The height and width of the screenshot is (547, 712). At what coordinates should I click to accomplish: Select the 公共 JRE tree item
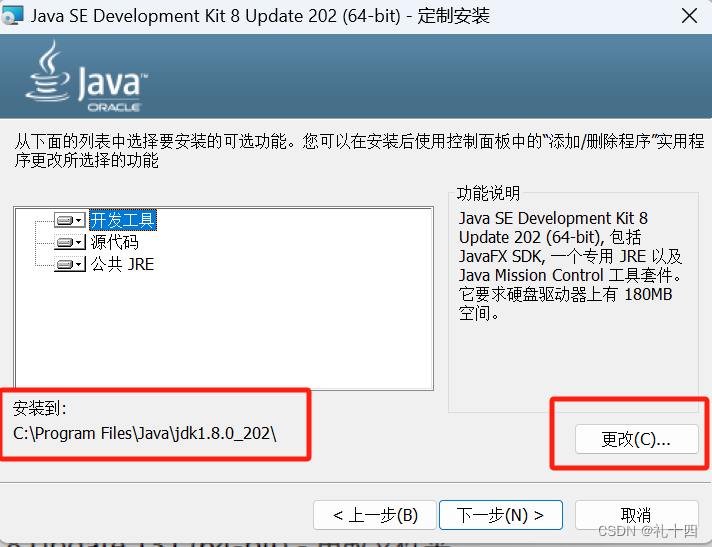tap(123, 264)
